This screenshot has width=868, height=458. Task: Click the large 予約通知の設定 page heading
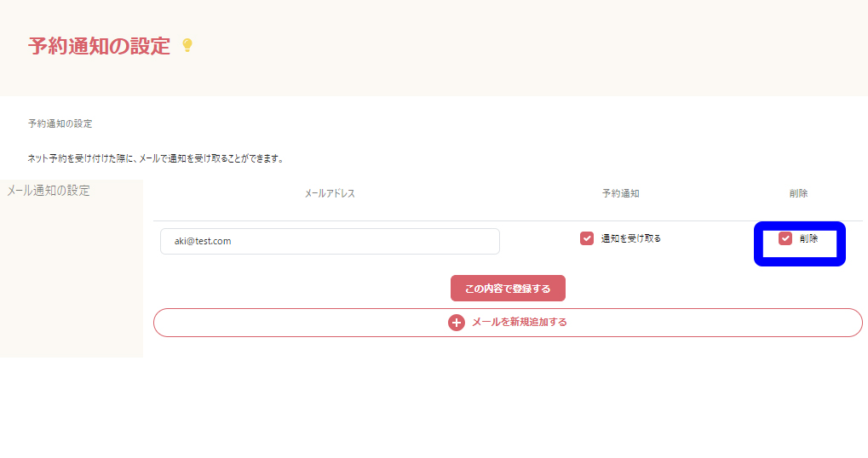pyautogui.click(x=100, y=46)
